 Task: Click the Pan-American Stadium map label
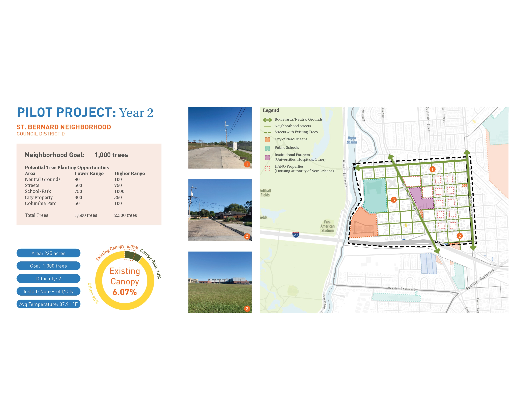327,226
